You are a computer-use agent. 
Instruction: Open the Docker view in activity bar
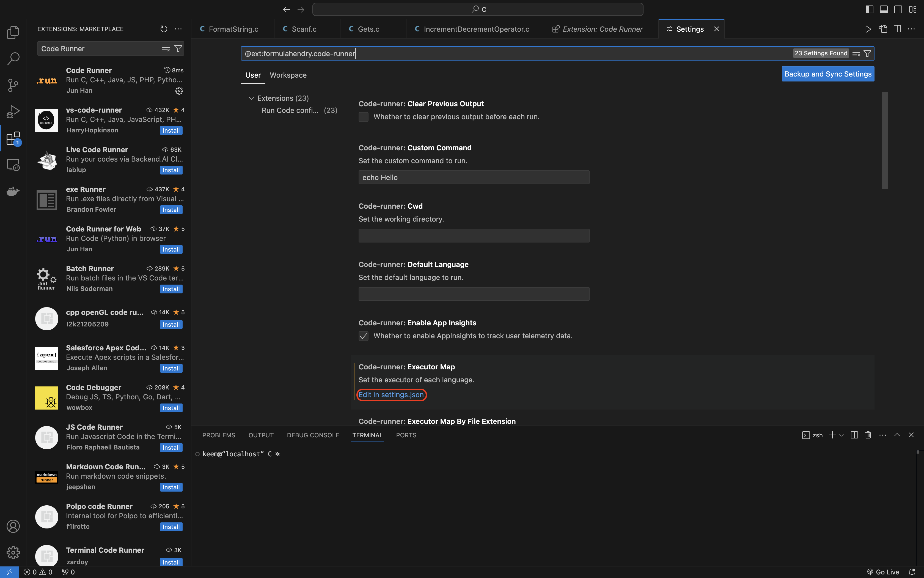tap(13, 191)
